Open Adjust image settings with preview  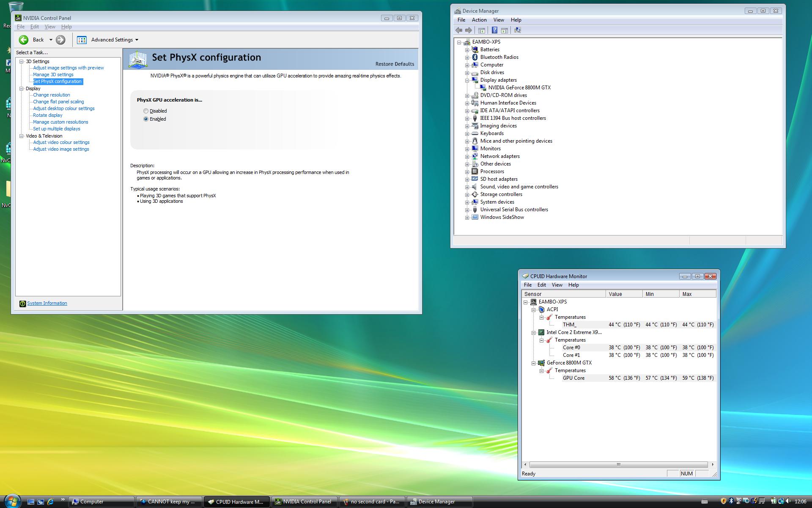(69, 68)
